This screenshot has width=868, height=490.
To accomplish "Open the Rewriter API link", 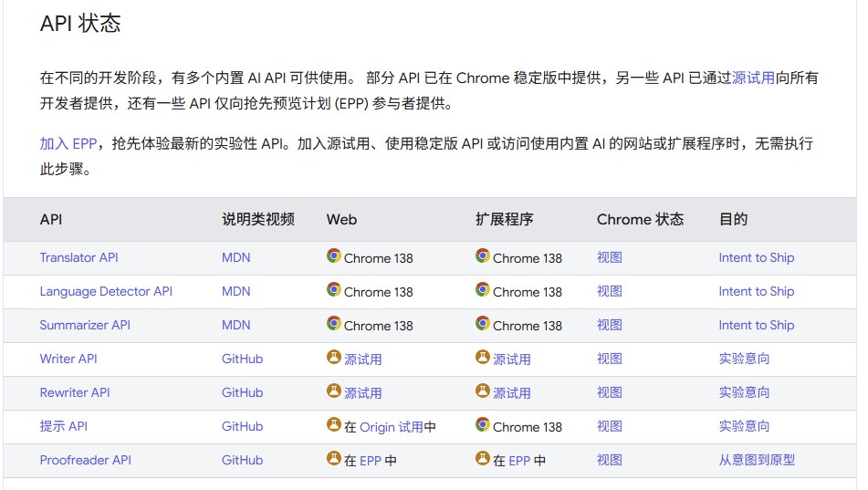I will point(75,392).
